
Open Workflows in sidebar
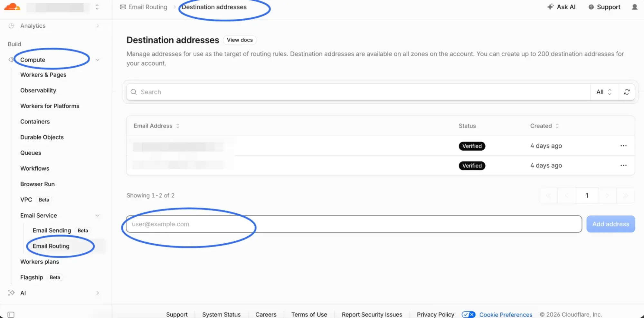click(34, 168)
